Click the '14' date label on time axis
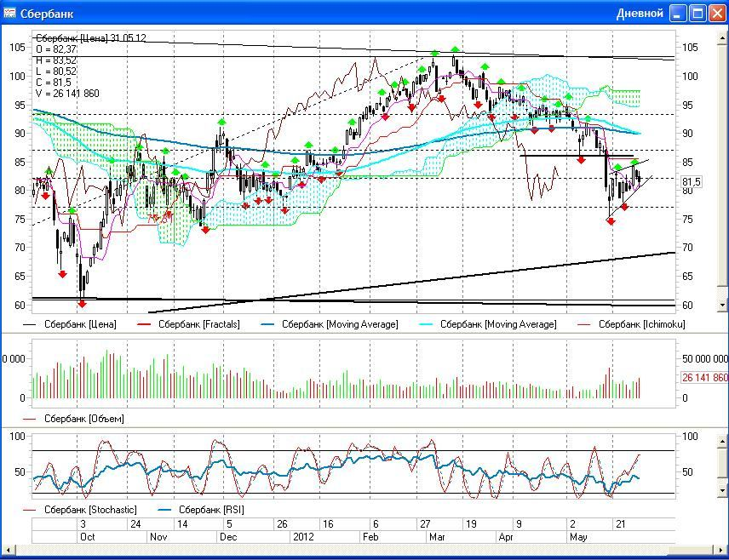 [x=182, y=524]
